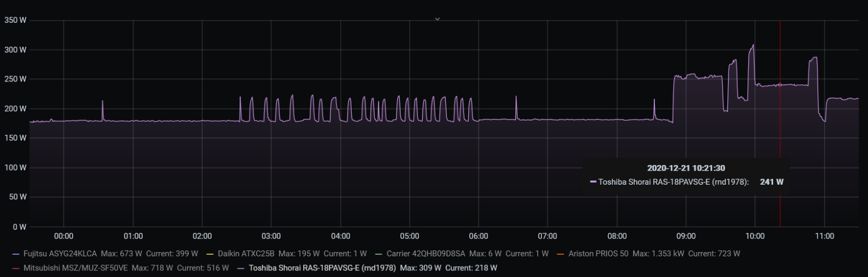Click the 309 W peak on the graph

pyautogui.click(x=753, y=45)
